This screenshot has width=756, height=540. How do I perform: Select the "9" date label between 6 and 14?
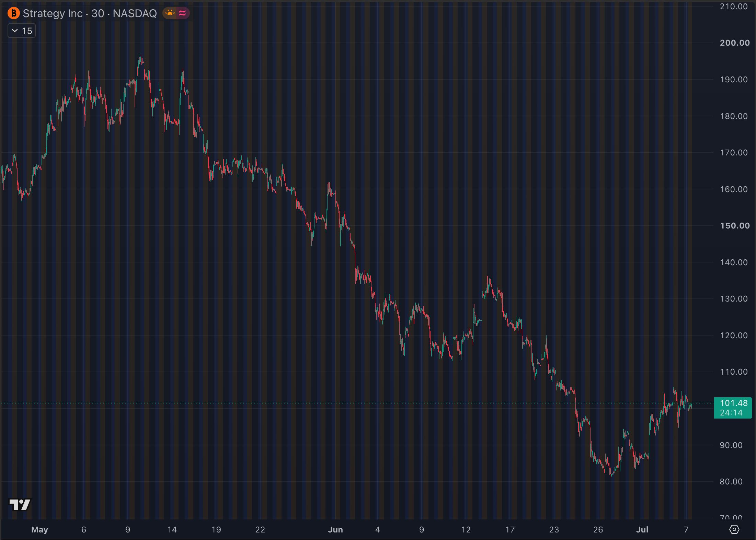(128, 530)
